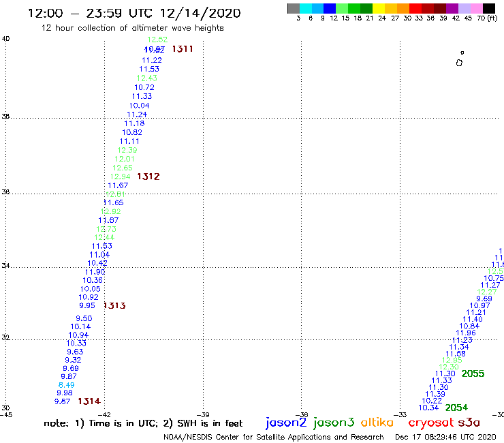Click the note 'Time is in UTC; SWH is in feet'
504x443 pixels.
(x=143, y=423)
